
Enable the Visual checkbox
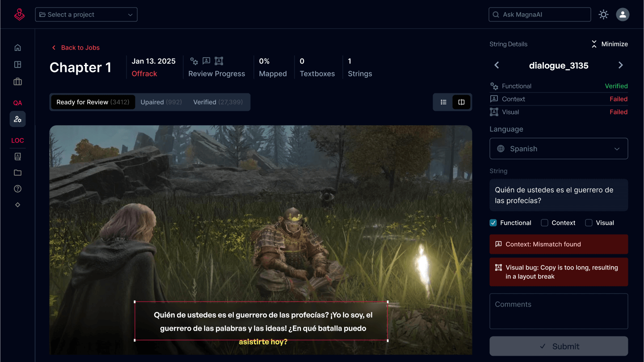pyautogui.click(x=589, y=223)
